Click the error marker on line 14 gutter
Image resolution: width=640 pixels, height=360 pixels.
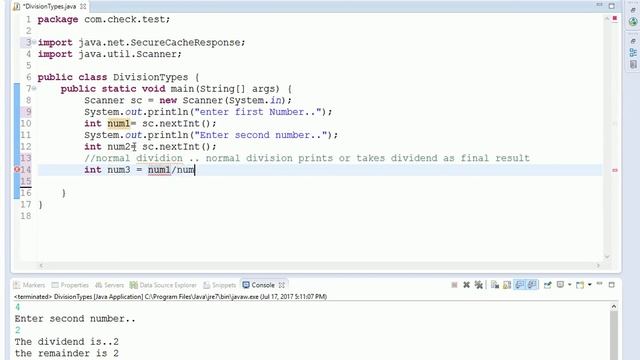(x=17, y=169)
